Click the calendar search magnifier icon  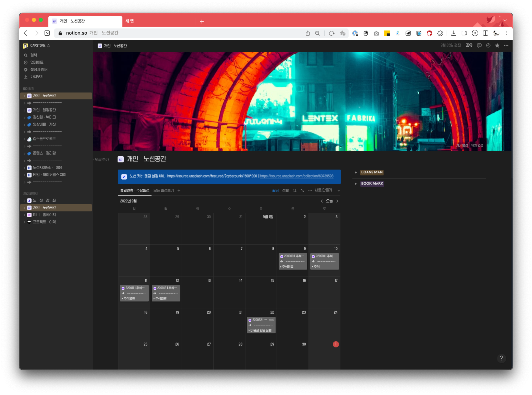294,190
